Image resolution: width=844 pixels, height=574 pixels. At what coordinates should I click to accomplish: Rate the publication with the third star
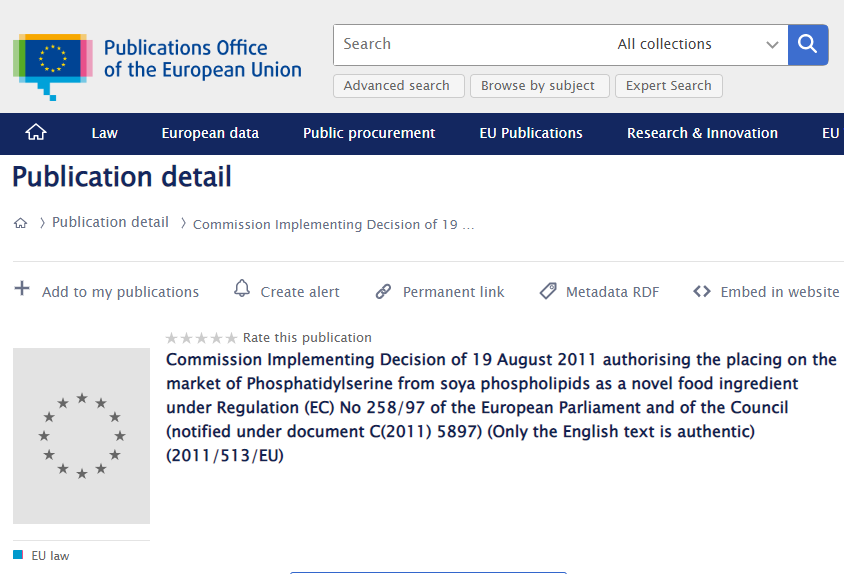(201, 338)
